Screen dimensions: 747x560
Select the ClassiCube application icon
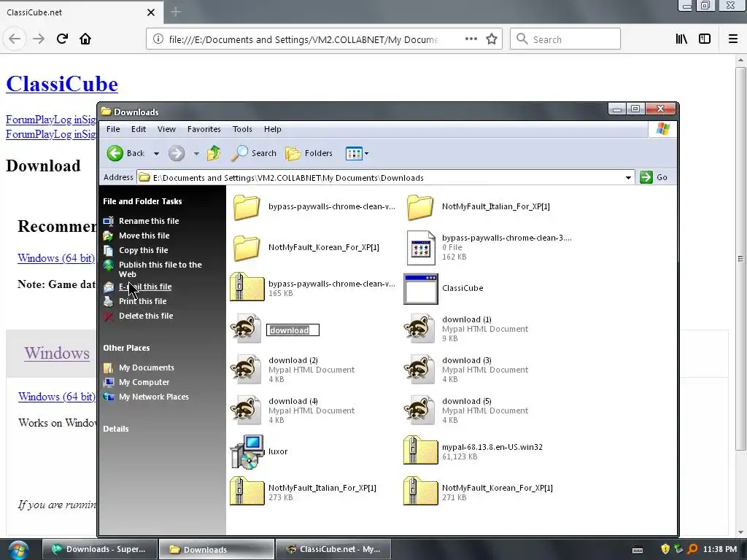pos(421,289)
